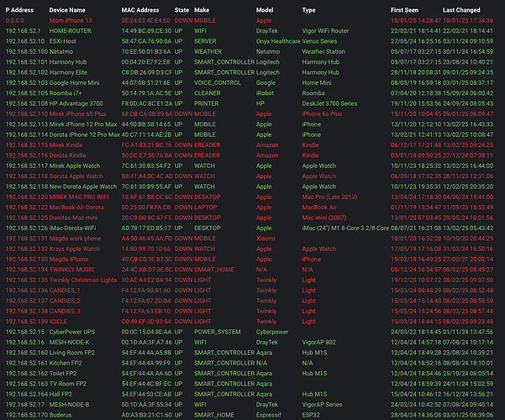Click the Onyx Healthcare model cell
Screen dimensions: 505x420
tap(278, 41)
